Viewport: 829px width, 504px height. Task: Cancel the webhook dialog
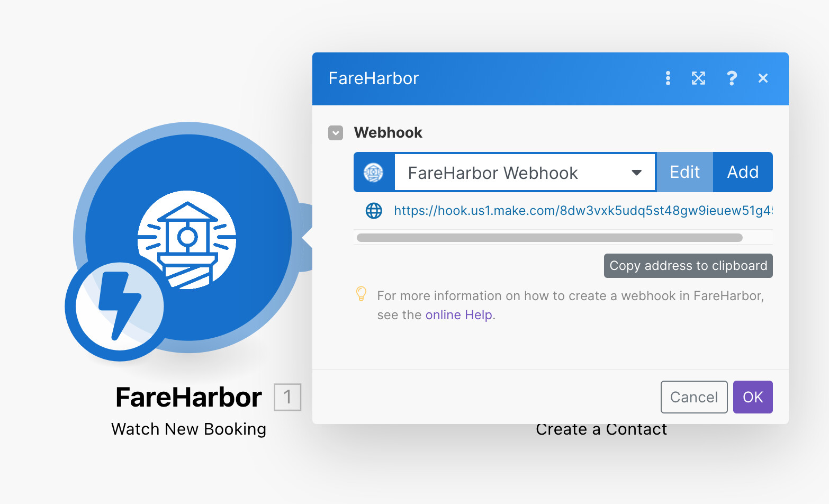(x=694, y=397)
